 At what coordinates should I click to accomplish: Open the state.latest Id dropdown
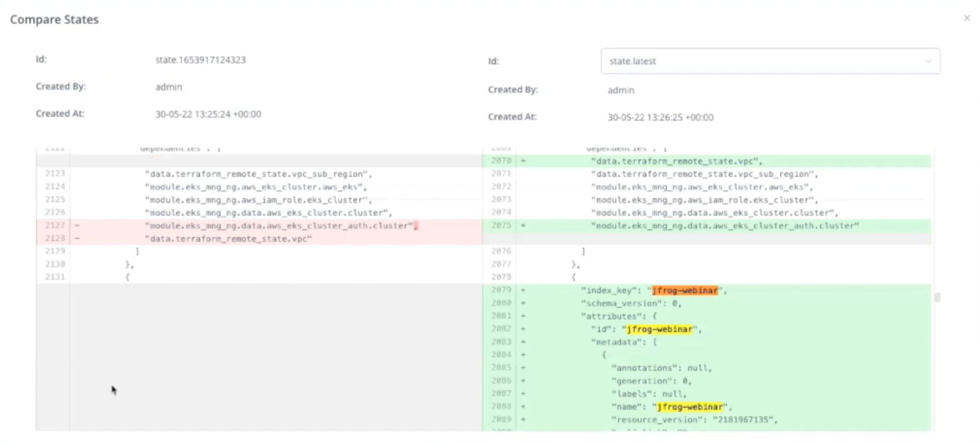click(x=770, y=61)
